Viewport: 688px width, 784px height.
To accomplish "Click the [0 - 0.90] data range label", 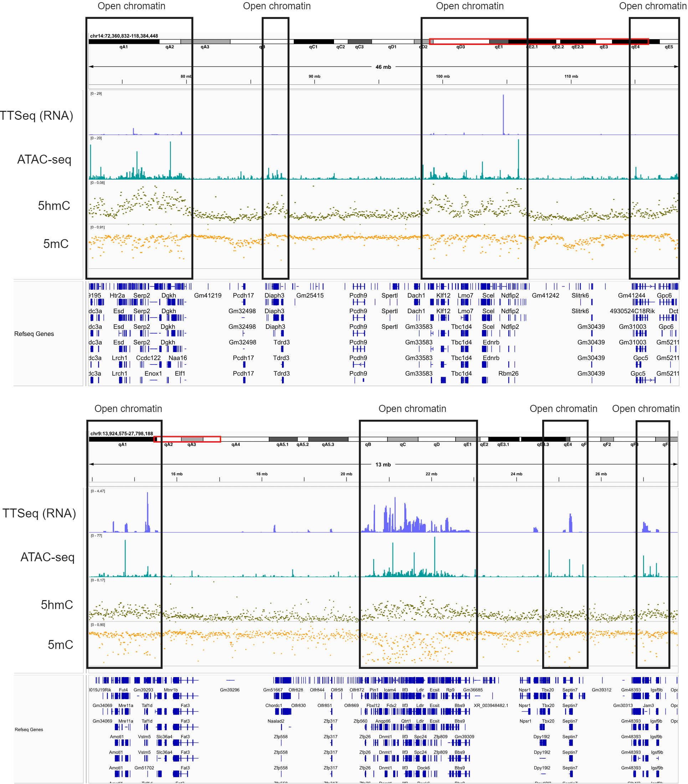I will (x=98, y=624).
